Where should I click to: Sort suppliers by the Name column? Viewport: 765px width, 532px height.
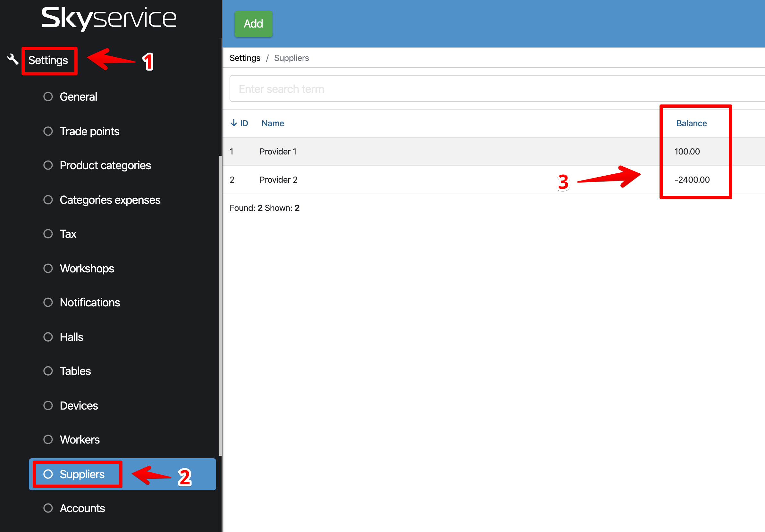[273, 123]
